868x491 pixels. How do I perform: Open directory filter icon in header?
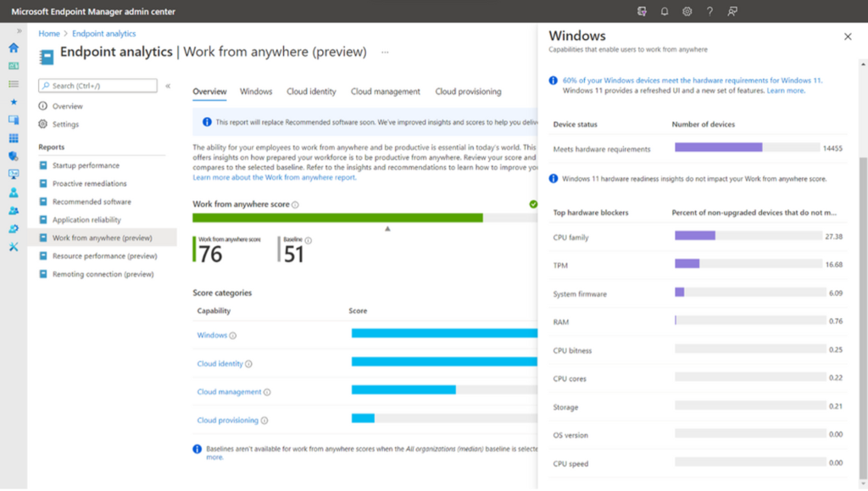click(x=642, y=11)
